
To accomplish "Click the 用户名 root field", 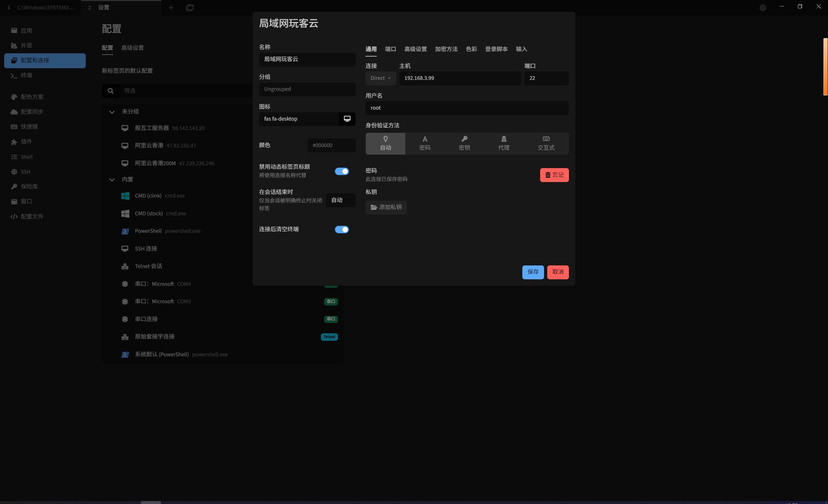I will (x=467, y=108).
